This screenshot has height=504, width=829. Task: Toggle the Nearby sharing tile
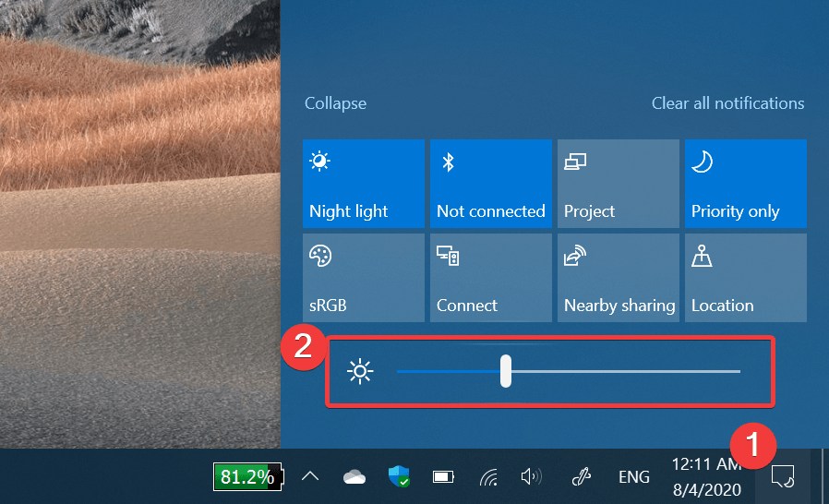pyautogui.click(x=618, y=278)
